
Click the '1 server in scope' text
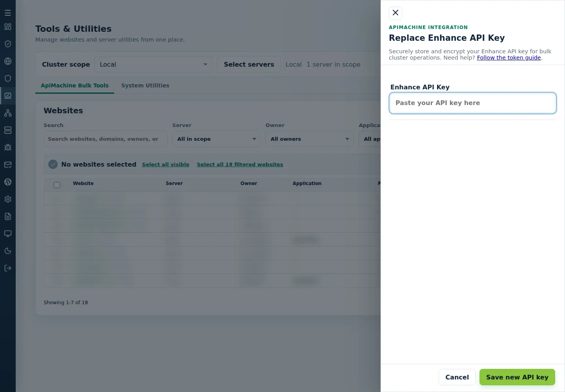[x=334, y=64]
